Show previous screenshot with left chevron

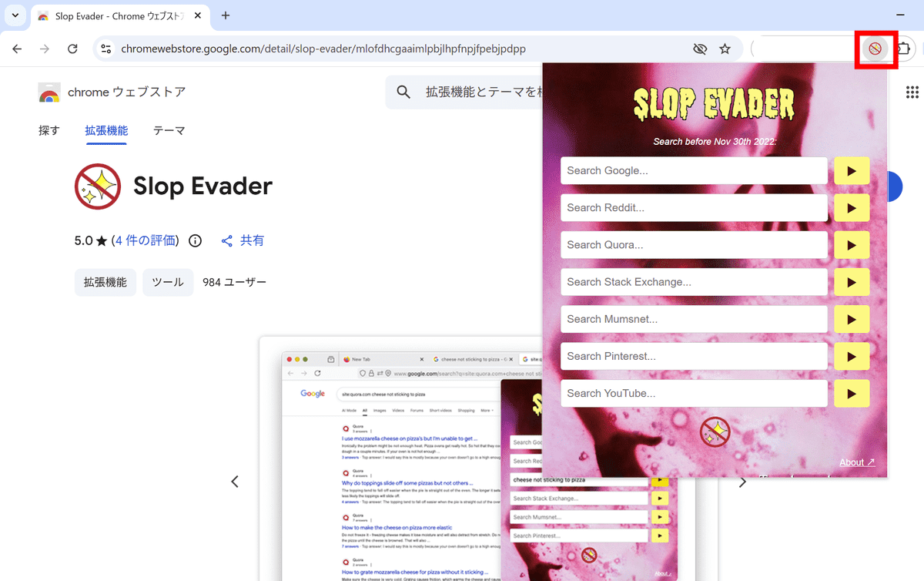[x=235, y=482]
